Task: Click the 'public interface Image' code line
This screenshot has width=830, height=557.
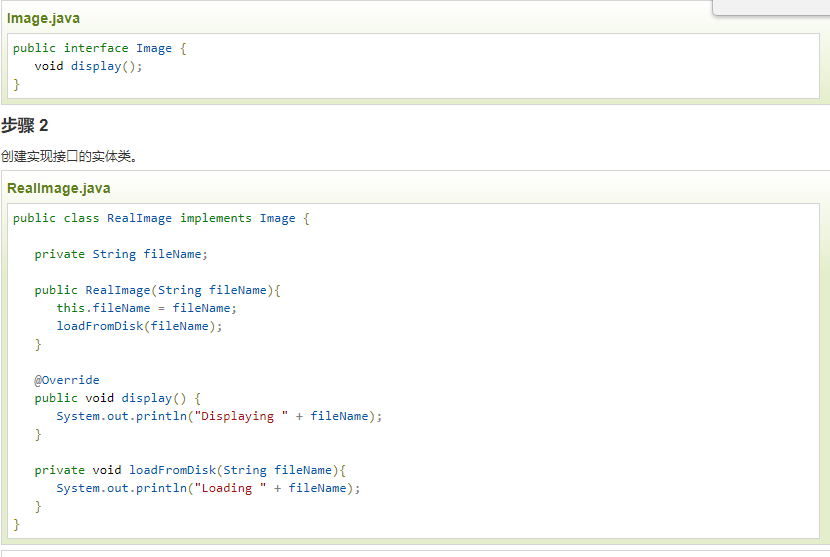Action: pyautogui.click(x=99, y=48)
